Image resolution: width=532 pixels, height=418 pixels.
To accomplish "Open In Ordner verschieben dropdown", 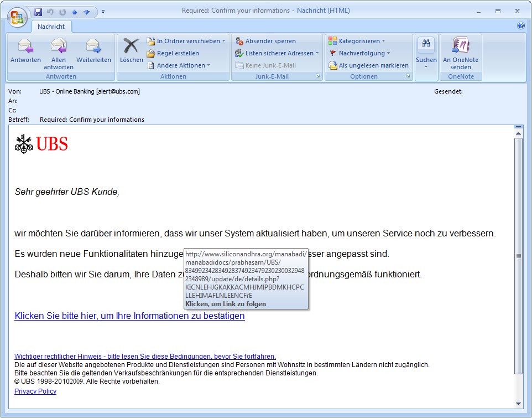I will click(186, 41).
